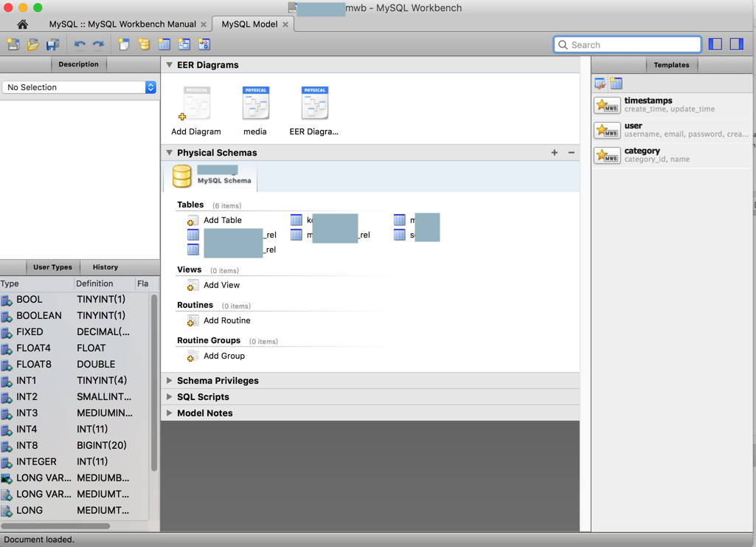
Task: Create a new model document
Action: point(13,44)
